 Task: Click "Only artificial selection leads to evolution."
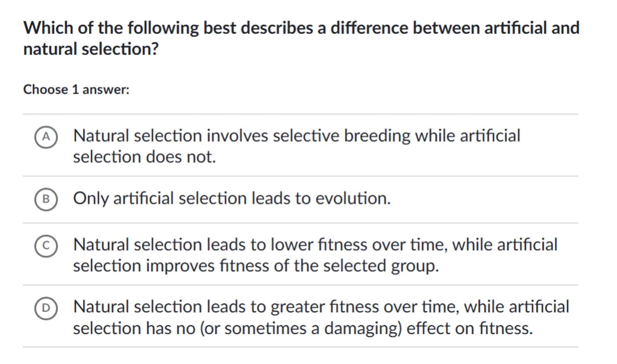(232, 199)
